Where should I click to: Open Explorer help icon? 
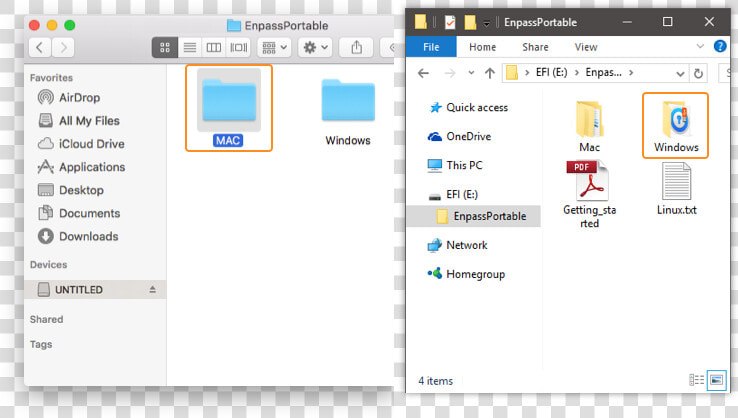click(x=720, y=46)
